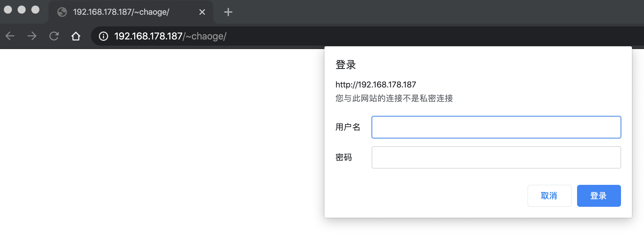
Task: Close the 192.168.178.187/~chaoge/ tab
Action: pos(202,12)
